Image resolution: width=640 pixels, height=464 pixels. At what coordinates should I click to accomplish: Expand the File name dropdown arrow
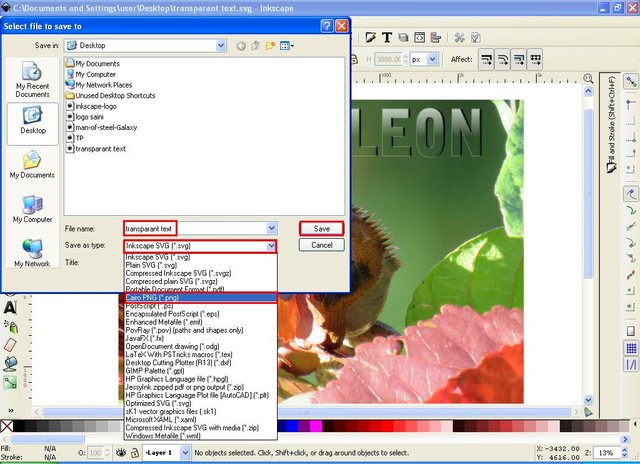(x=272, y=229)
